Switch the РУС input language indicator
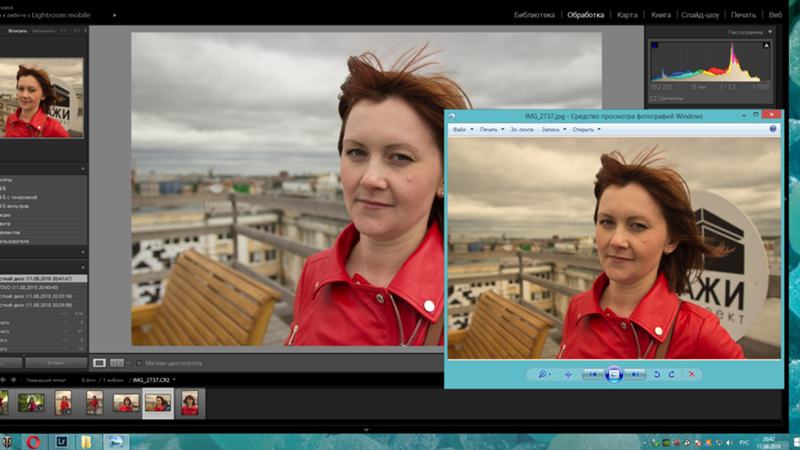Image resolution: width=800 pixels, height=450 pixels. click(x=744, y=442)
